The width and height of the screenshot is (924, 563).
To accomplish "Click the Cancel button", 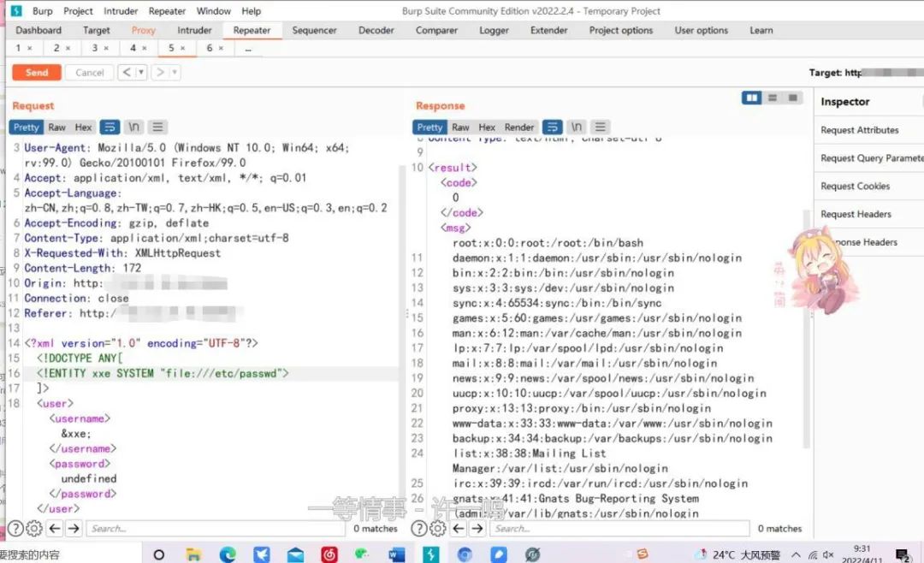I will point(90,73).
